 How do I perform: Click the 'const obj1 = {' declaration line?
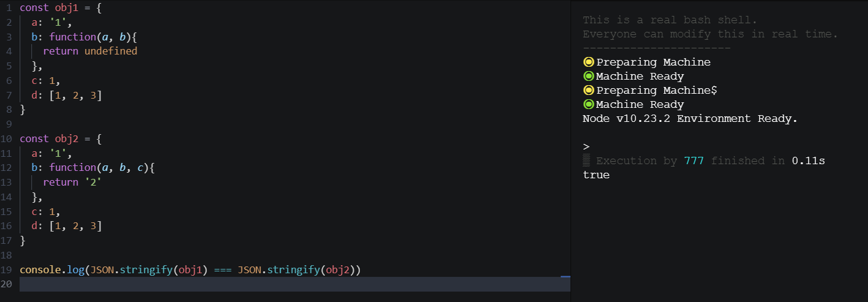point(61,7)
